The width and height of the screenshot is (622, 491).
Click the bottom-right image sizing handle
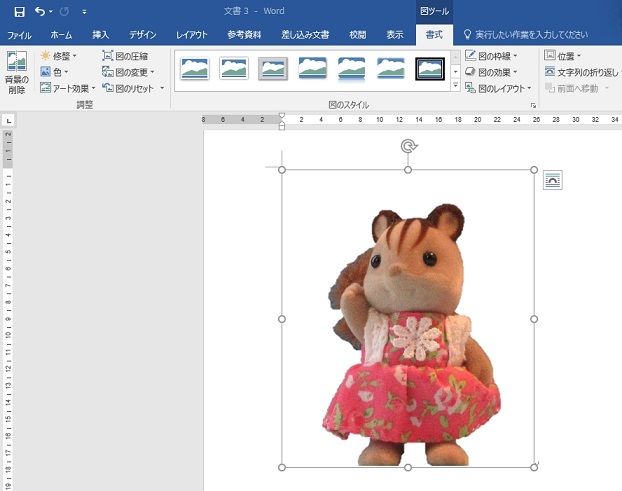point(534,468)
